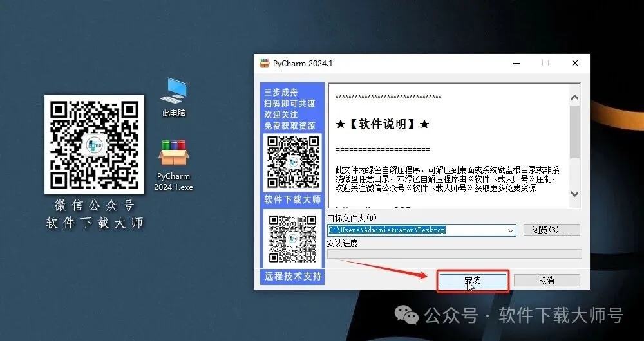Click the description box scrollbar thumb
The height and width of the screenshot is (341, 644).
point(574,131)
